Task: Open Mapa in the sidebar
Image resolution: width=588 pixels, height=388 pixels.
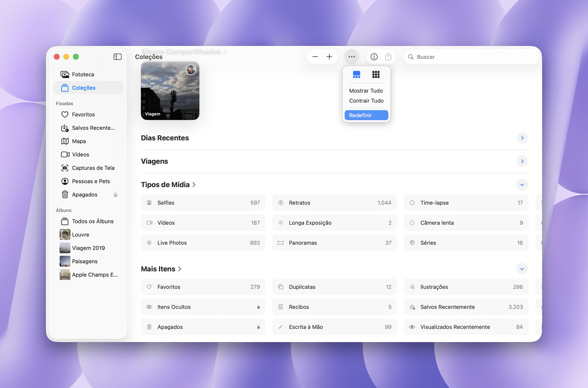Action: 79,141
